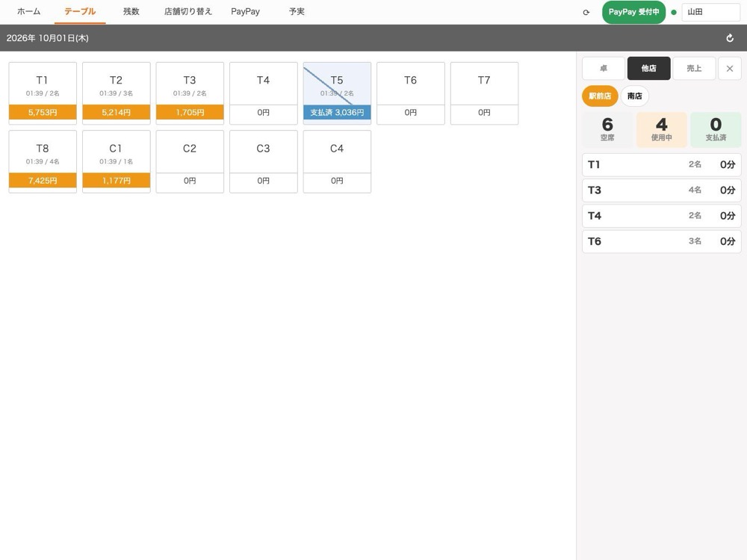Switch to the 南店 store chip

pos(634,96)
